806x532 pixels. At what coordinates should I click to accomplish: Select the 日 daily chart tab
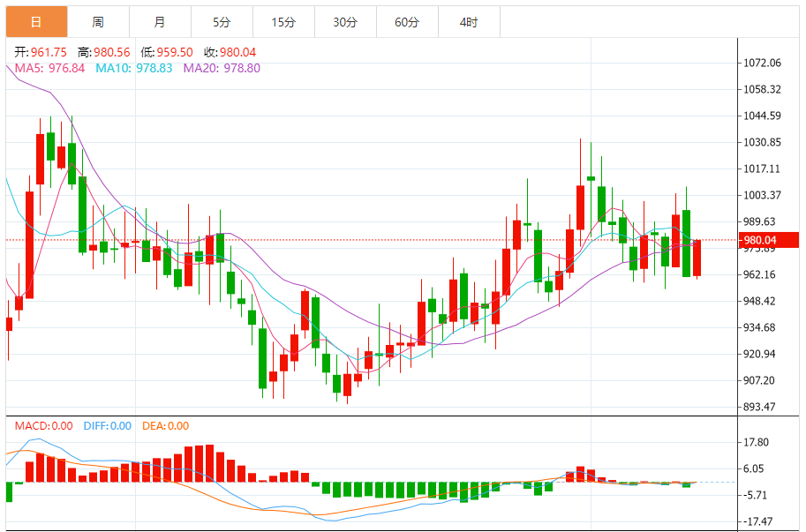pos(36,22)
